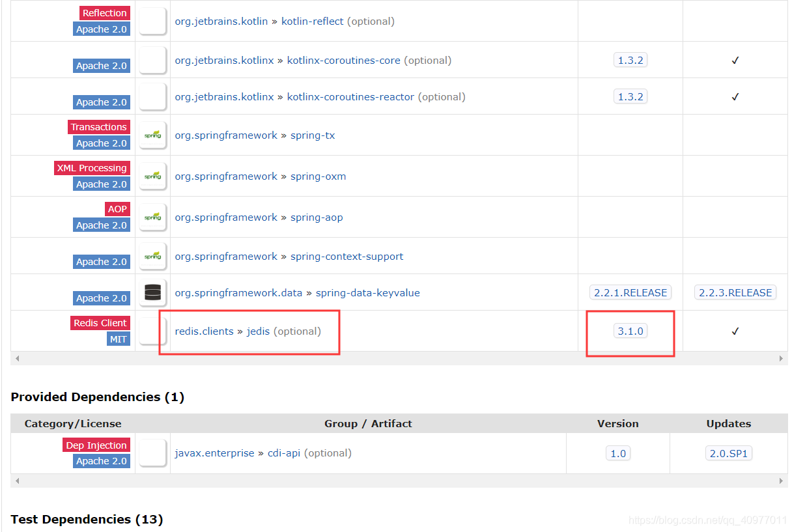Open org.springframework group in the spring-tx row
The width and height of the screenshot is (792, 532).
pos(226,135)
